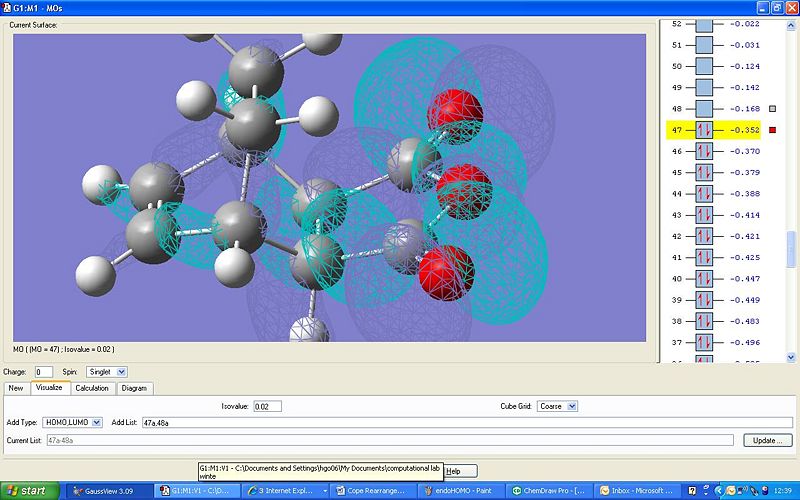Select the empty orbital box for MO 51

coord(704,45)
